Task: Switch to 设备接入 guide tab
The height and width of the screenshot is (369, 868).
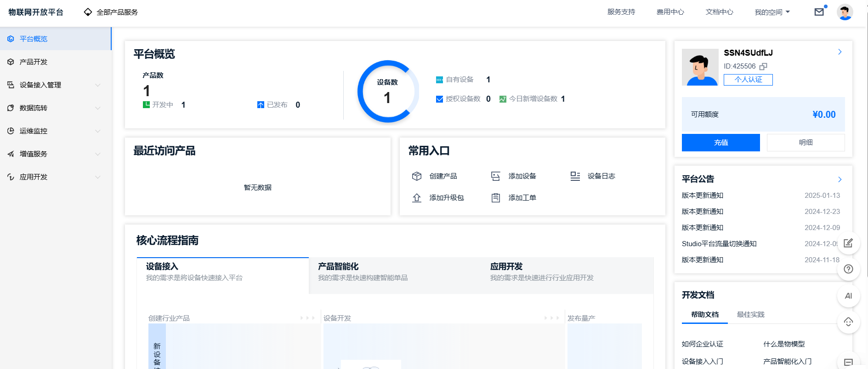Action: tap(223, 276)
